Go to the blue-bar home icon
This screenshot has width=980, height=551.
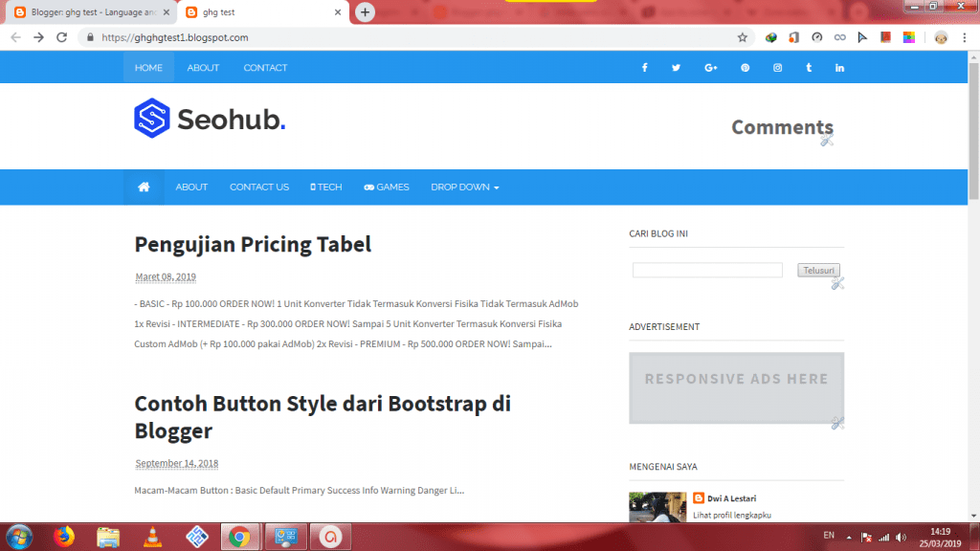point(144,187)
